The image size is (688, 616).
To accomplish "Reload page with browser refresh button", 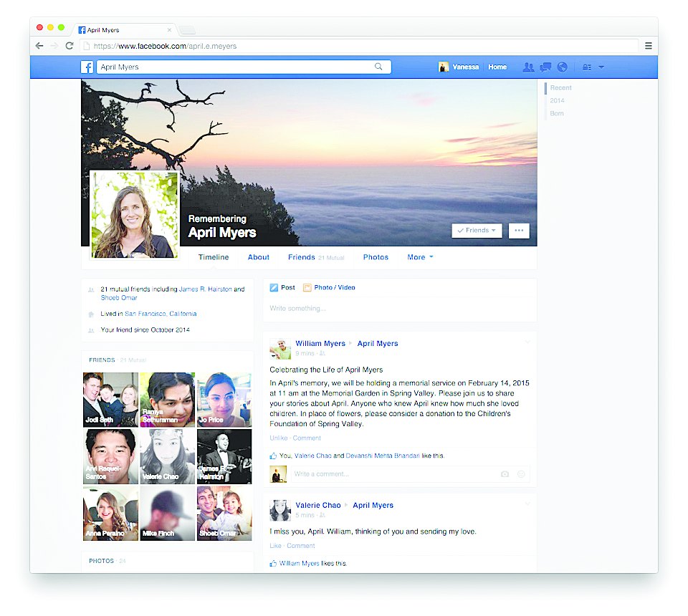I will (x=70, y=46).
